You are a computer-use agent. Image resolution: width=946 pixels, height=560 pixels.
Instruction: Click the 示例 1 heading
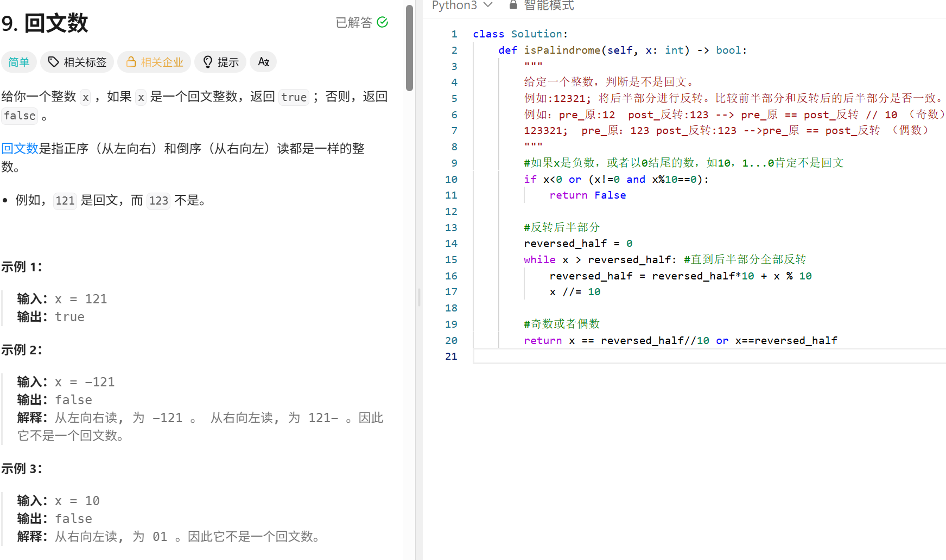22,267
